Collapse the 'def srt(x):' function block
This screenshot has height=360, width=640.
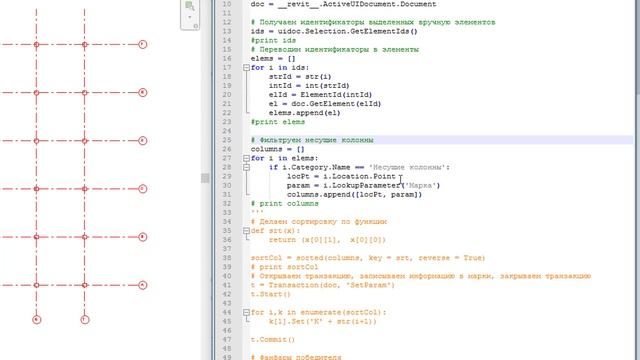point(246,231)
